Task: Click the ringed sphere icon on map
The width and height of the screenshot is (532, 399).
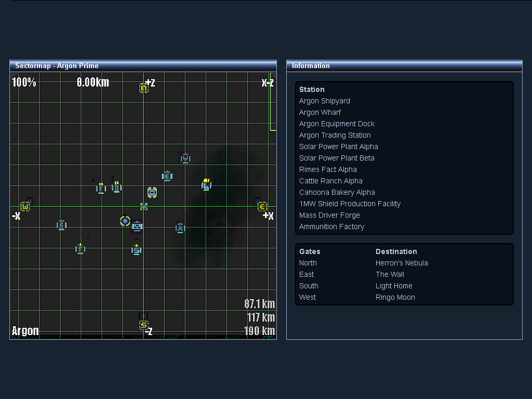Action: point(125,221)
